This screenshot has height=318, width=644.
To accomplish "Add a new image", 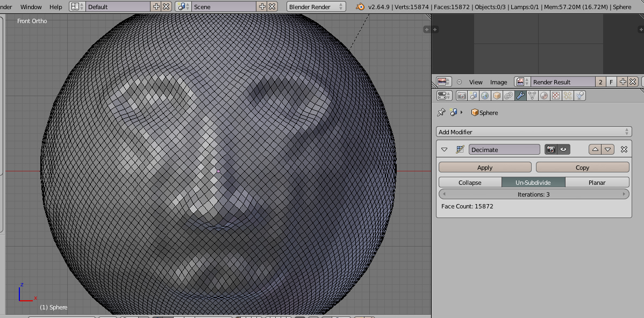I will tap(622, 82).
